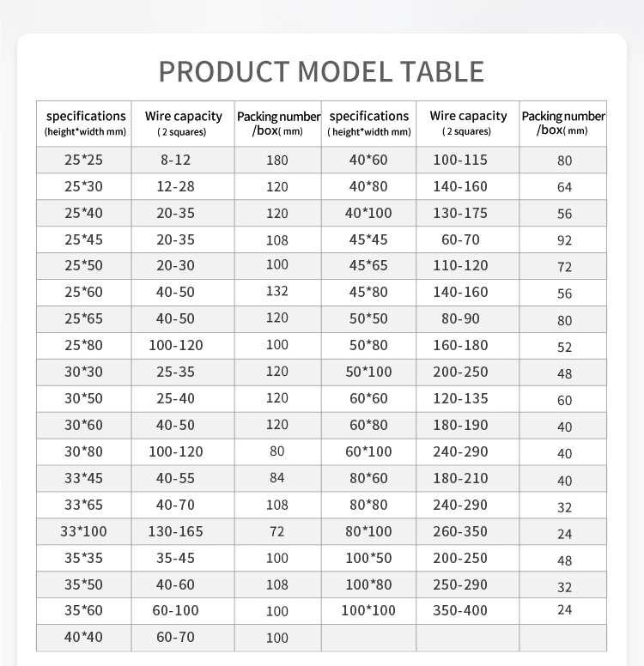The height and width of the screenshot is (666, 644).
Task: Select the 80*60 specification cell
Action: tap(368, 478)
